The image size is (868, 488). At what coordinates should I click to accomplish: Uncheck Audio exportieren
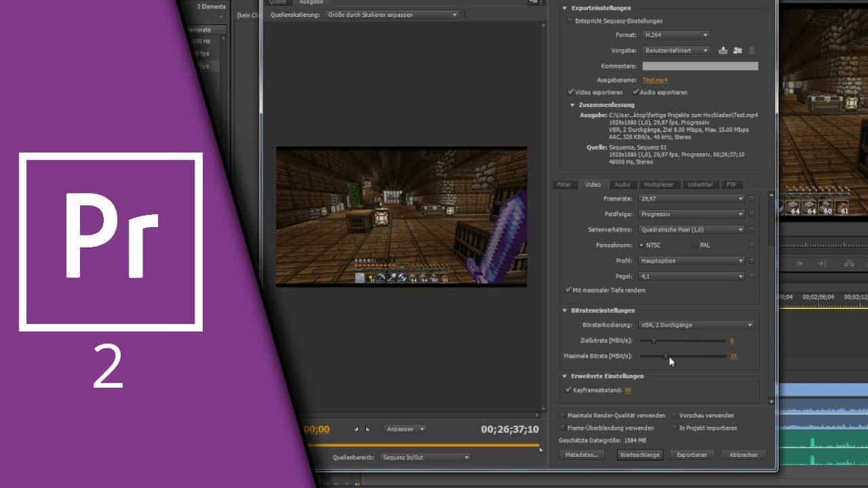(x=635, y=92)
